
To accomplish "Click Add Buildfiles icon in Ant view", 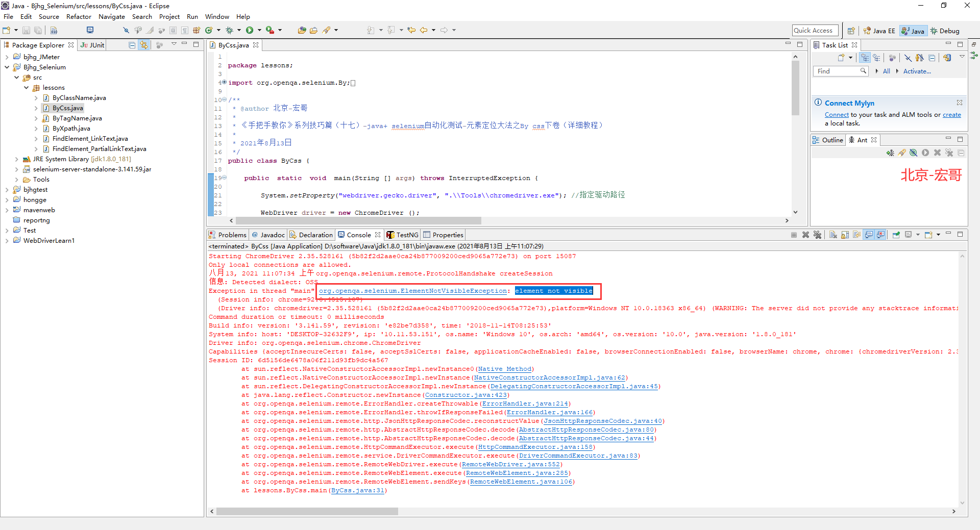I will pyautogui.click(x=890, y=153).
